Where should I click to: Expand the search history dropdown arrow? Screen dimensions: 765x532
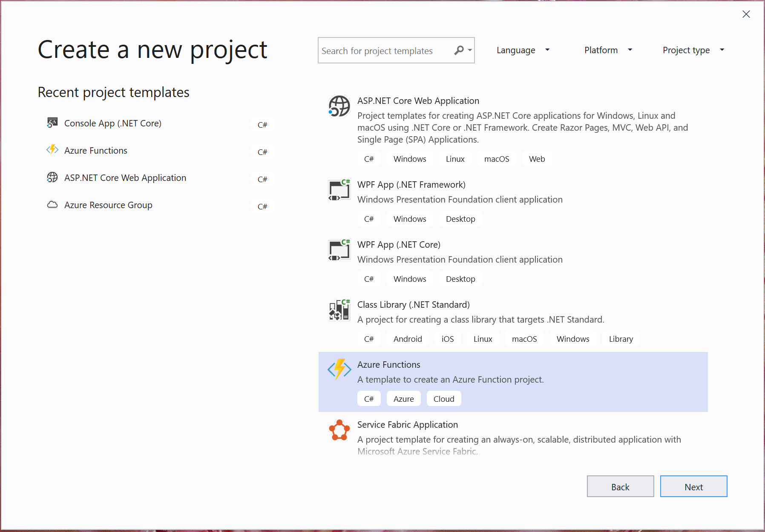[x=470, y=50]
